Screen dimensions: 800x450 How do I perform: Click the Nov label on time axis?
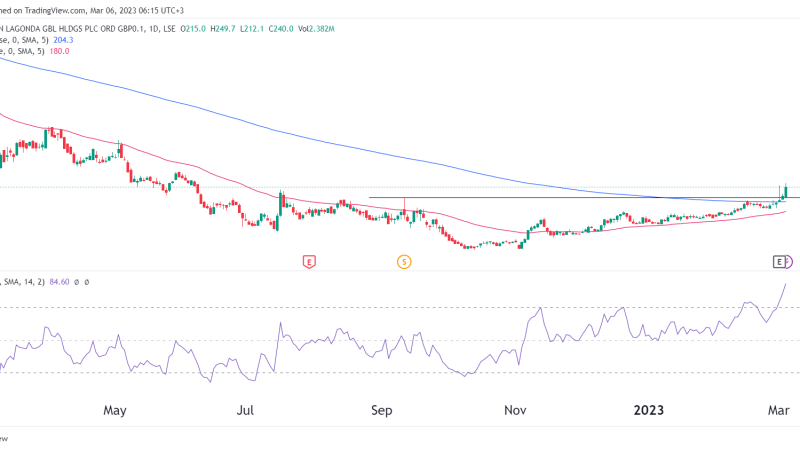coord(515,410)
